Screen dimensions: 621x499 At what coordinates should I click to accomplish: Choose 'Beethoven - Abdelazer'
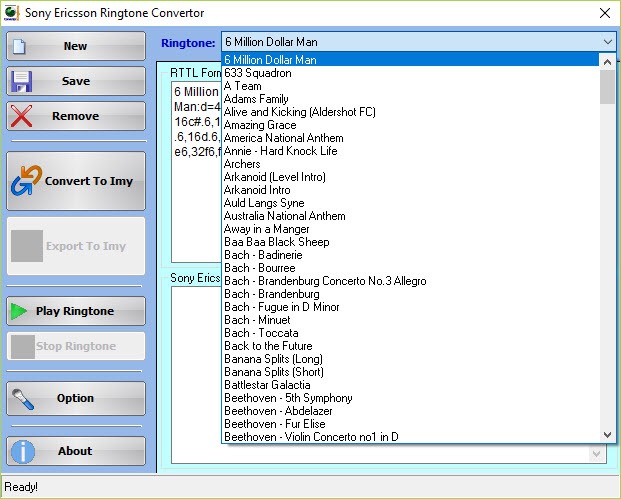410,411
